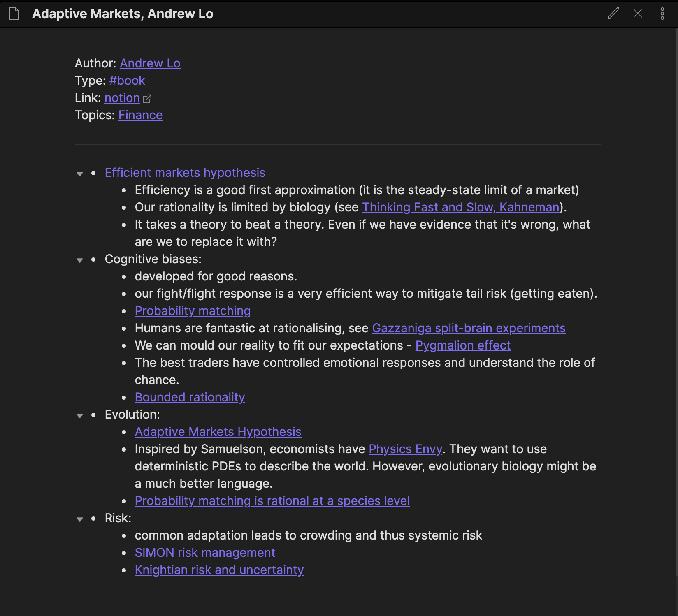Collapse the Risk section

pyautogui.click(x=80, y=519)
